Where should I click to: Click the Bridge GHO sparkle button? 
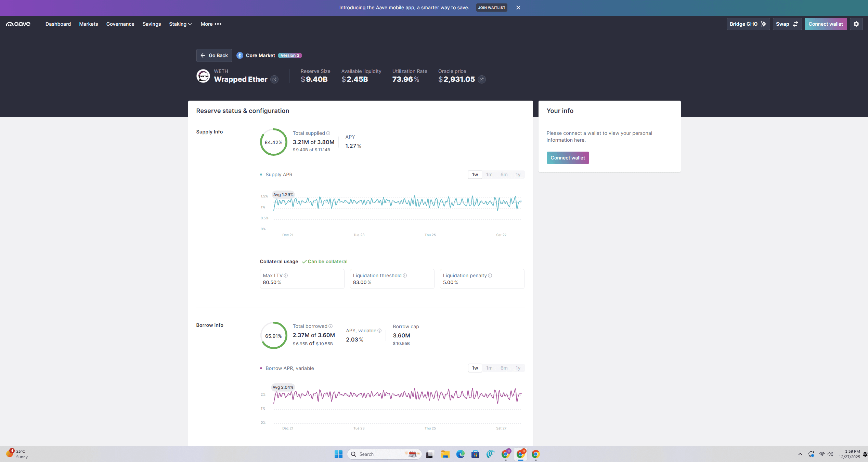(763, 24)
